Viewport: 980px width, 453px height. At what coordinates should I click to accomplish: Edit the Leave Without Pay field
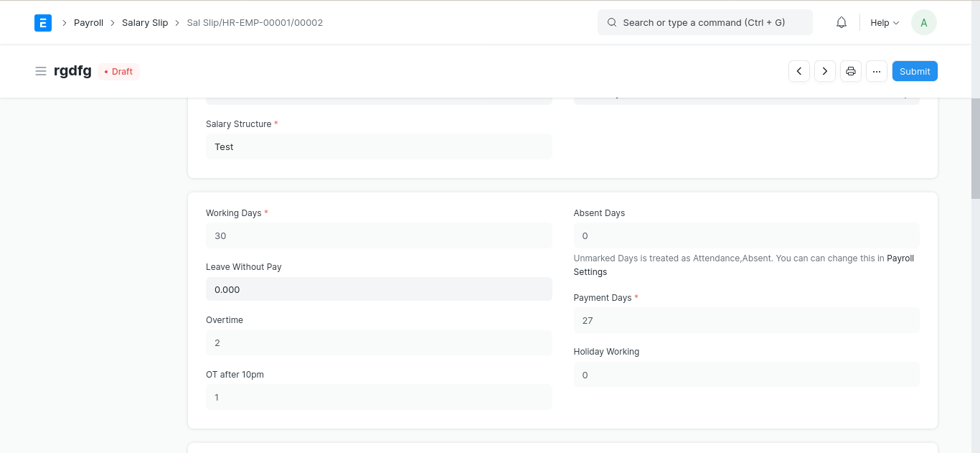(x=379, y=289)
